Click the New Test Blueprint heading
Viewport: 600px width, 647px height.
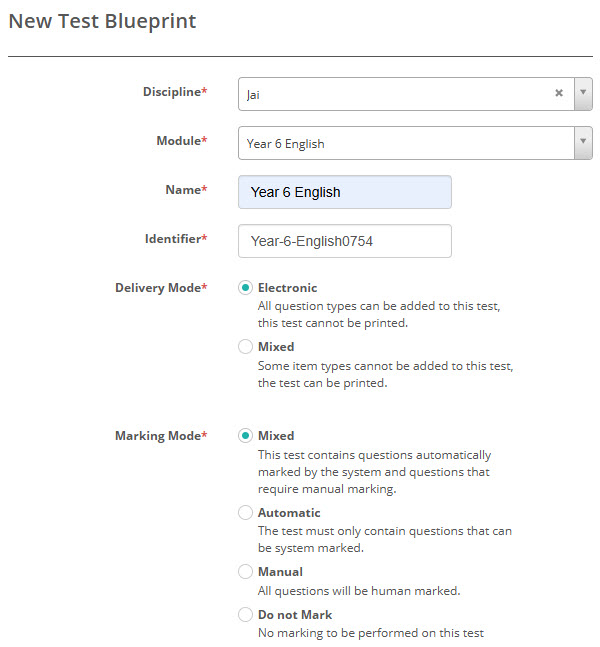click(102, 21)
